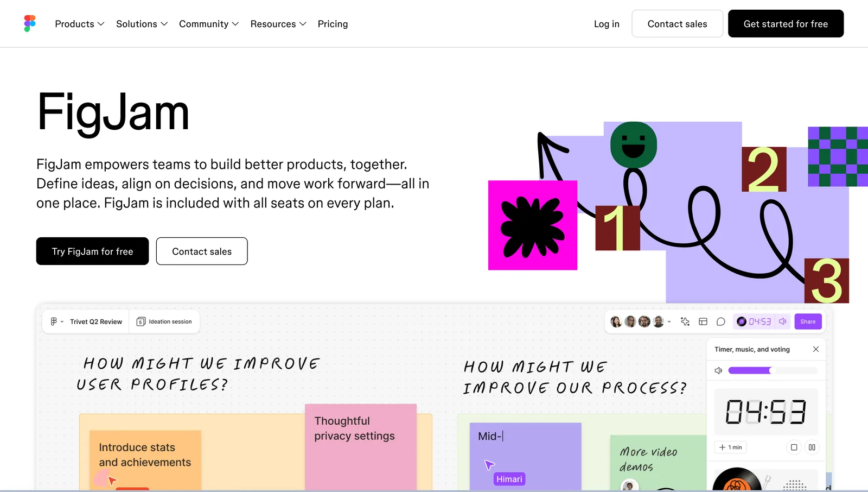Add one minute to the timer
Image resolution: width=868 pixels, height=492 pixels.
730,447
